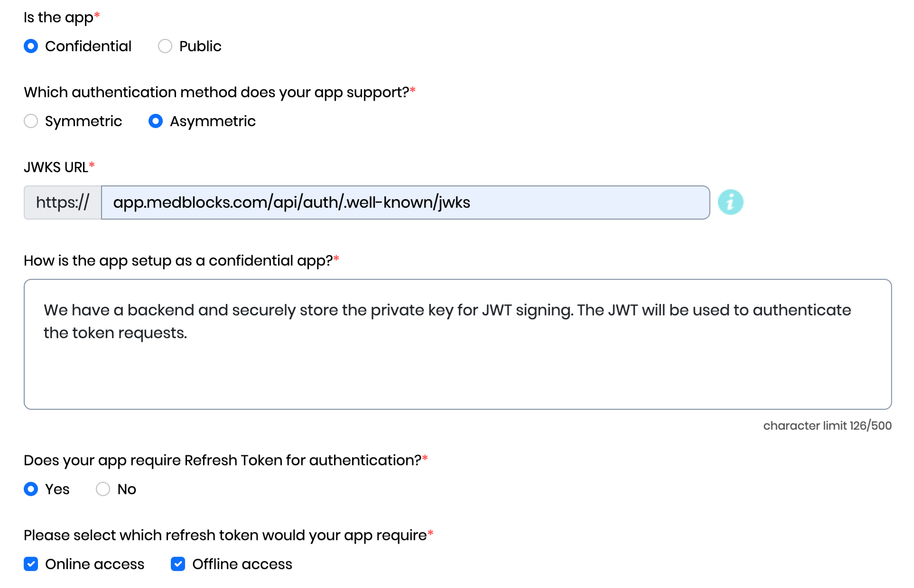Image resolution: width=914 pixels, height=588 pixels.
Task: Focus the confidential app setup textarea
Action: click(x=457, y=344)
